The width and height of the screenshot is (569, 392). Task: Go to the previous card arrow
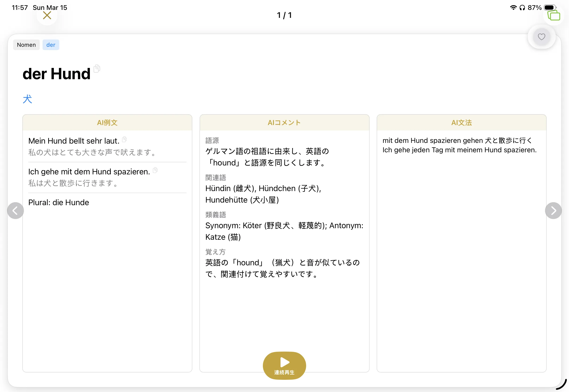(16, 211)
